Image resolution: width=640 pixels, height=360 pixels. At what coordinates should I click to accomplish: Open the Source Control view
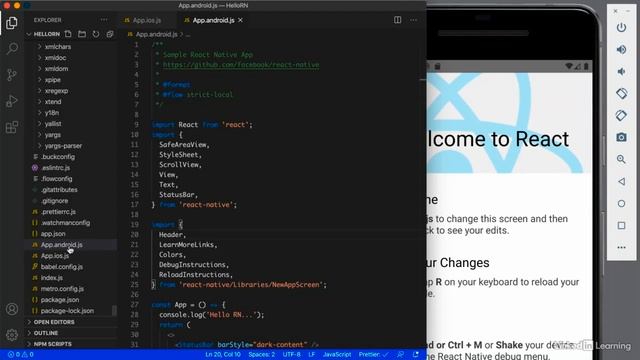click(x=12, y=75)
